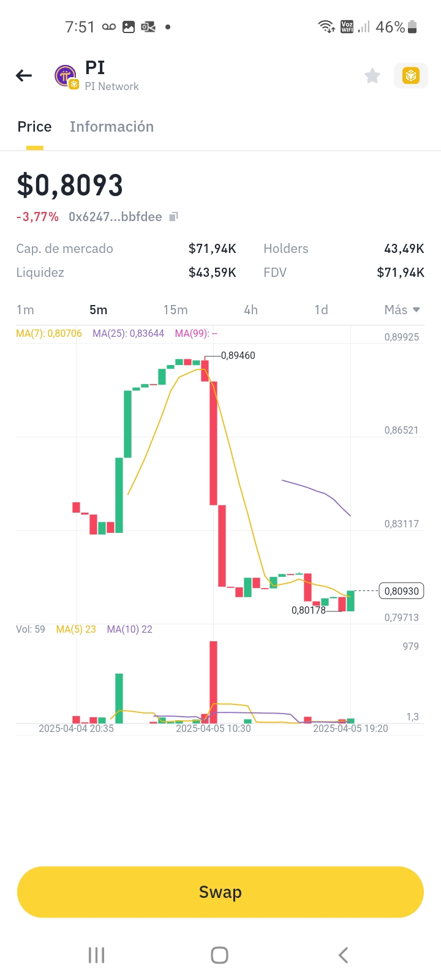Screen dimensions: 441x980
Task: Tap the yellow BNB chain icon
Action: tap(410, 76)
